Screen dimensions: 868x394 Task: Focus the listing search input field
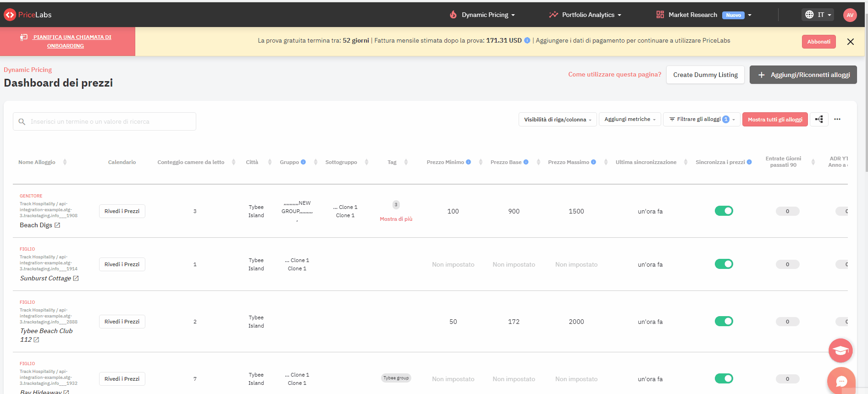(105, 121)
